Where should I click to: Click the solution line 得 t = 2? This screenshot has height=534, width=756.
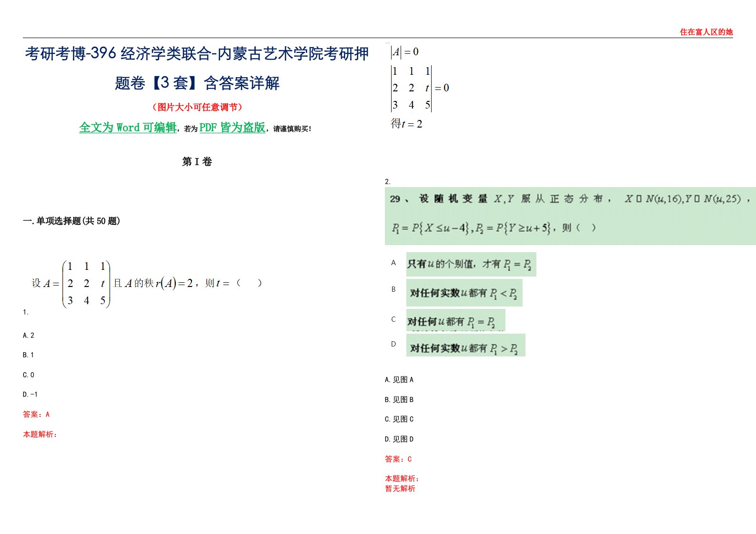pyautogui.click(x=406, y=124)
